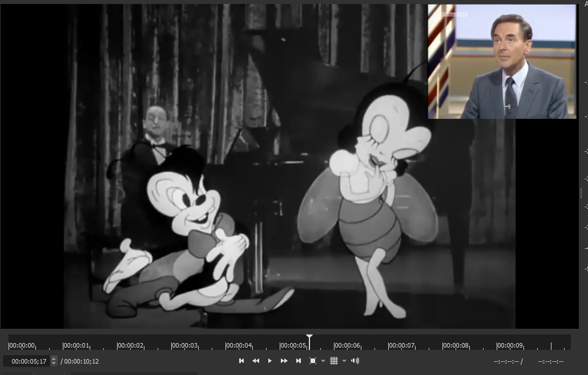Seek to 00:00:00 on the scrub bar
588x375 pixels.
click(22, 345)
